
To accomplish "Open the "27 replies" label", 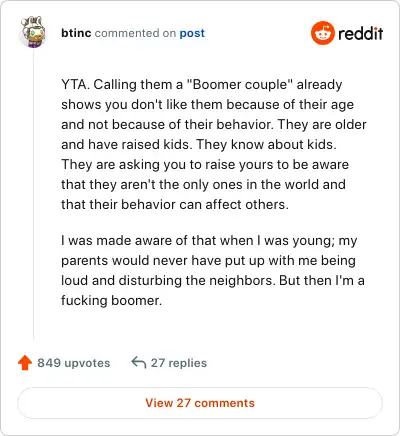I will (x=179, y=363).
